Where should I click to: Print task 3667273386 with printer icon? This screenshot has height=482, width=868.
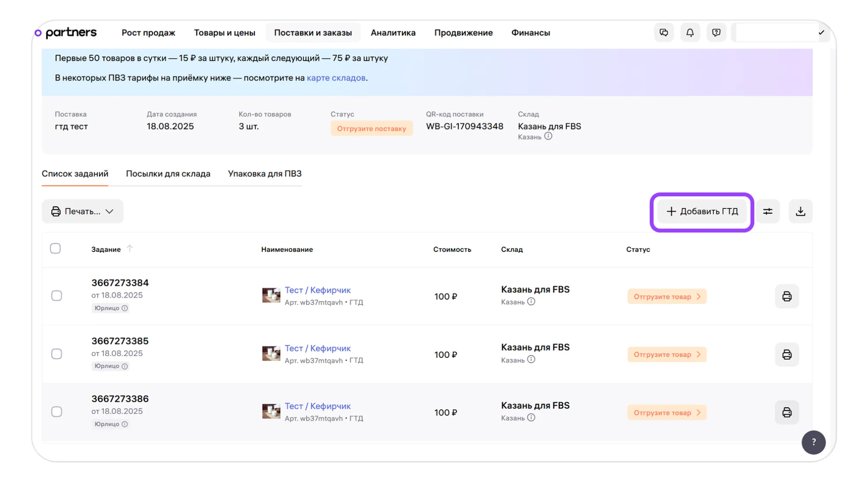click(786, 413)
